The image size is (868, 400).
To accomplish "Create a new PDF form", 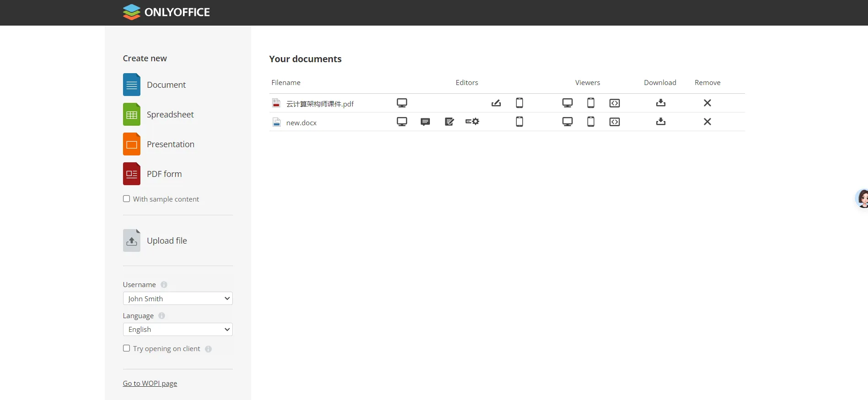I will coord(152,174).
